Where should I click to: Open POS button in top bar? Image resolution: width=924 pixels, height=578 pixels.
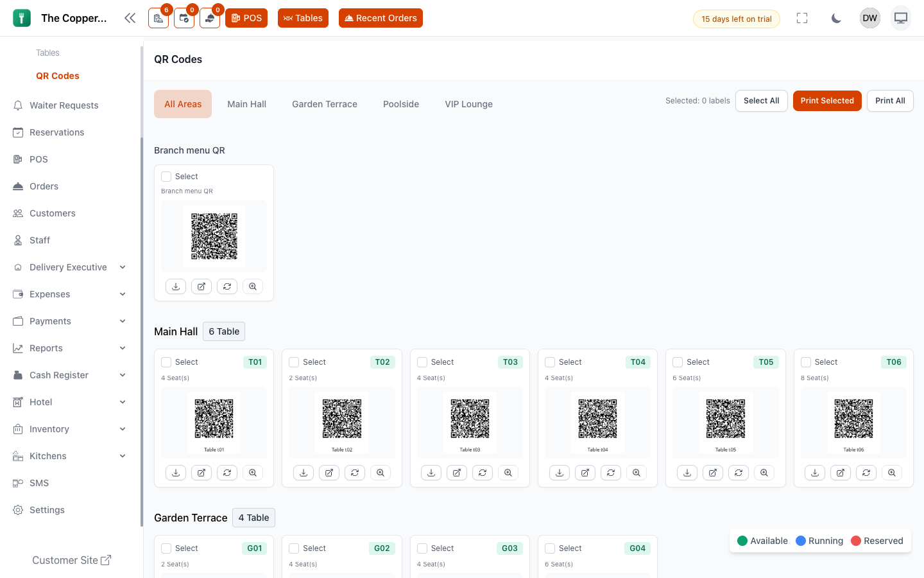[246, 18]
